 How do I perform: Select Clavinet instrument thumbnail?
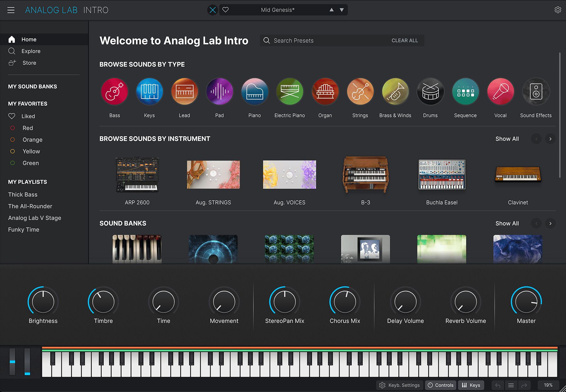pyautogui.click(x=518, y=174)
